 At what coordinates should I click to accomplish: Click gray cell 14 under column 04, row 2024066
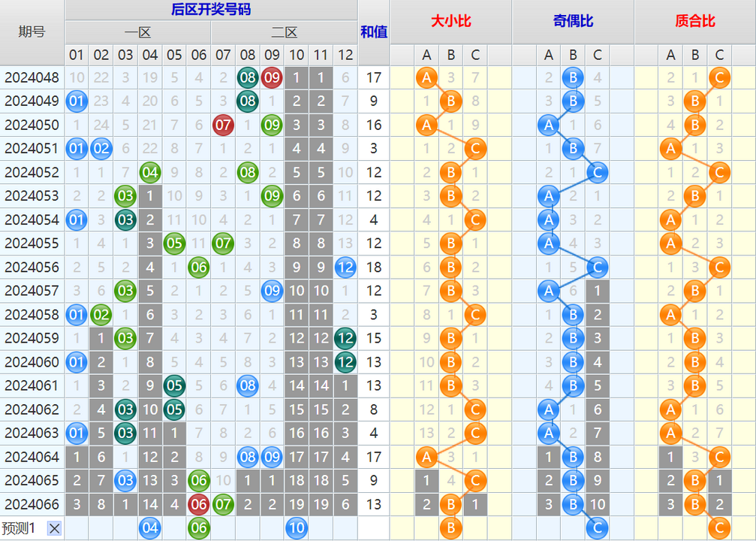click(150, 504)
